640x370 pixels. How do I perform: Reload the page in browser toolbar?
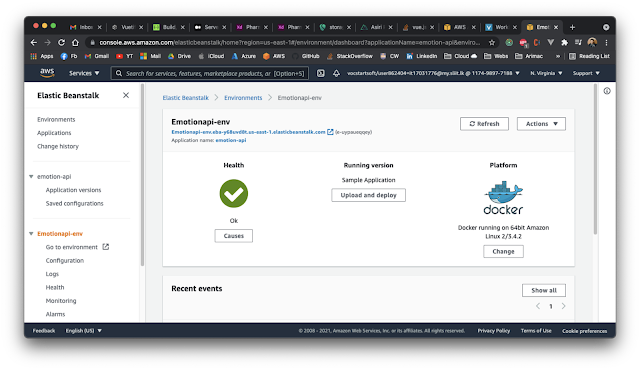pyautogui.click(x=61, y=42)
